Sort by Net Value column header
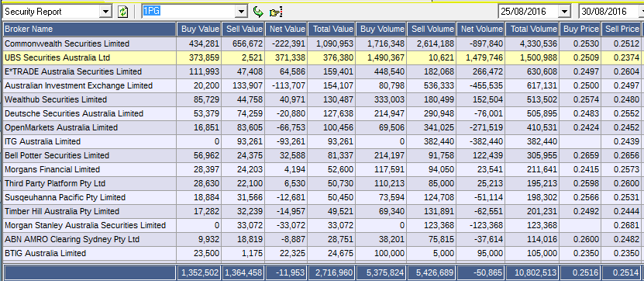 coord(286,29)
